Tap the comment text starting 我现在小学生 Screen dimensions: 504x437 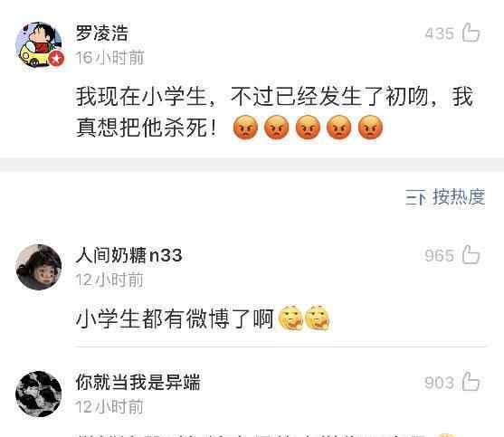point(275,112)
